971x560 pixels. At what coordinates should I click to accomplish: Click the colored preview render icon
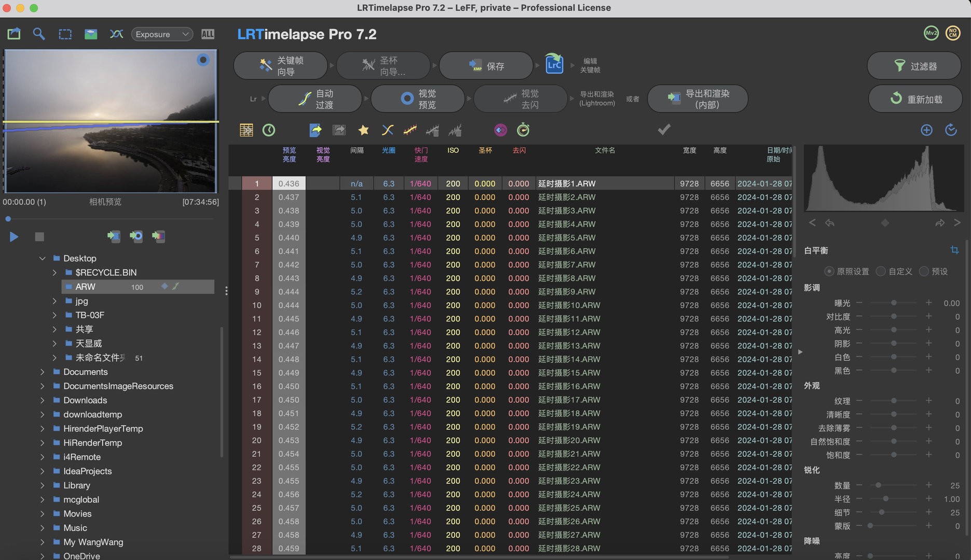158,236
